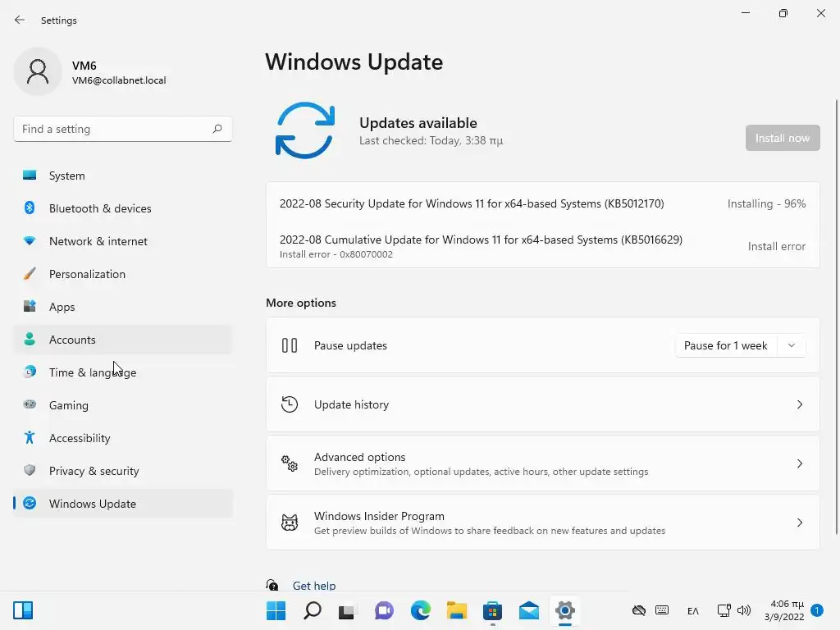Open Mail app from taskbar
This screenshot has height=630, width=840.
529,610
